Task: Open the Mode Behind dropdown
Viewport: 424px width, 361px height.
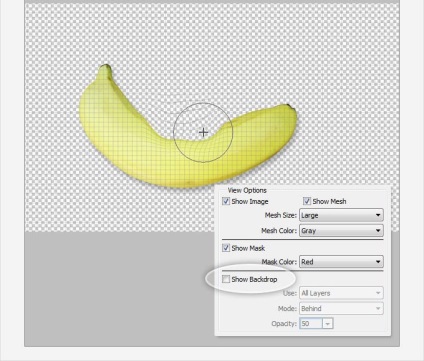Action: tap(341, 309)
